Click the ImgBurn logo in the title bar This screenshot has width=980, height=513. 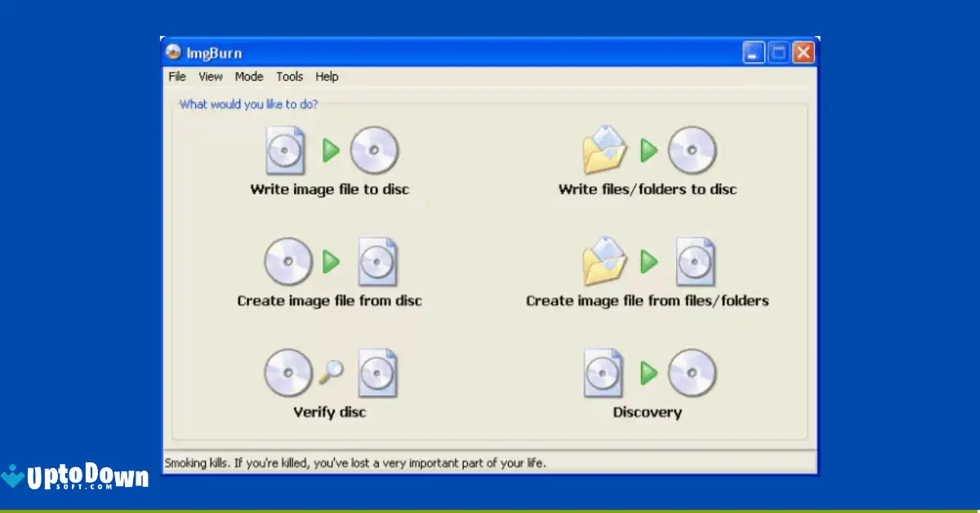(x=173, y=52)
